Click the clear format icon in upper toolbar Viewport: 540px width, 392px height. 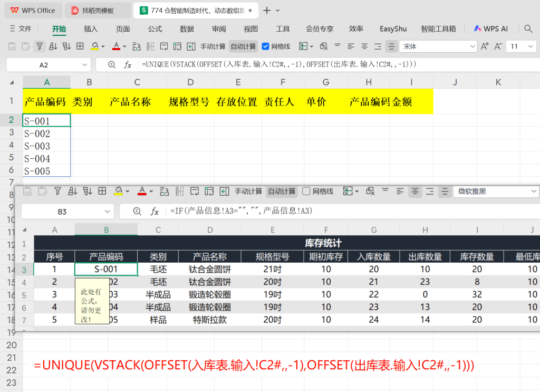click(324, 46)
